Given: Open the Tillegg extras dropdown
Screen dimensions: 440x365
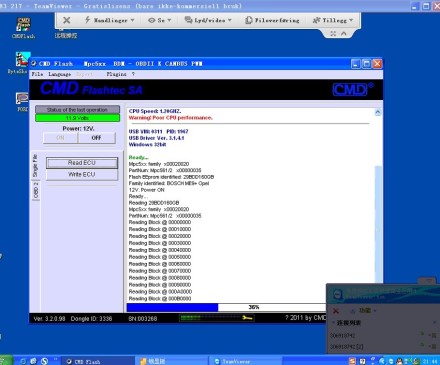Looking at the screenshot, I should 333,20.
